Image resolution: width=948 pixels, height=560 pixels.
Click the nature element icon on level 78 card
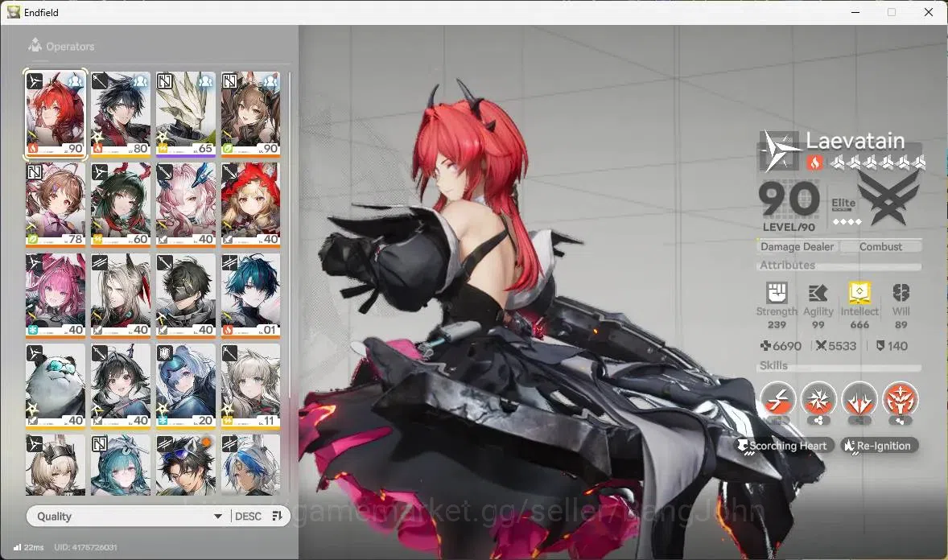point(33,240)
